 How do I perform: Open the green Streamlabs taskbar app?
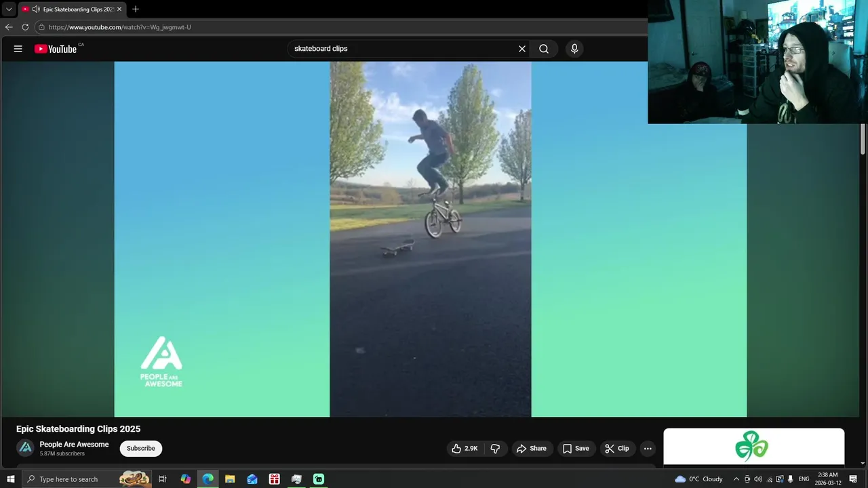click(x=318, y=479)
